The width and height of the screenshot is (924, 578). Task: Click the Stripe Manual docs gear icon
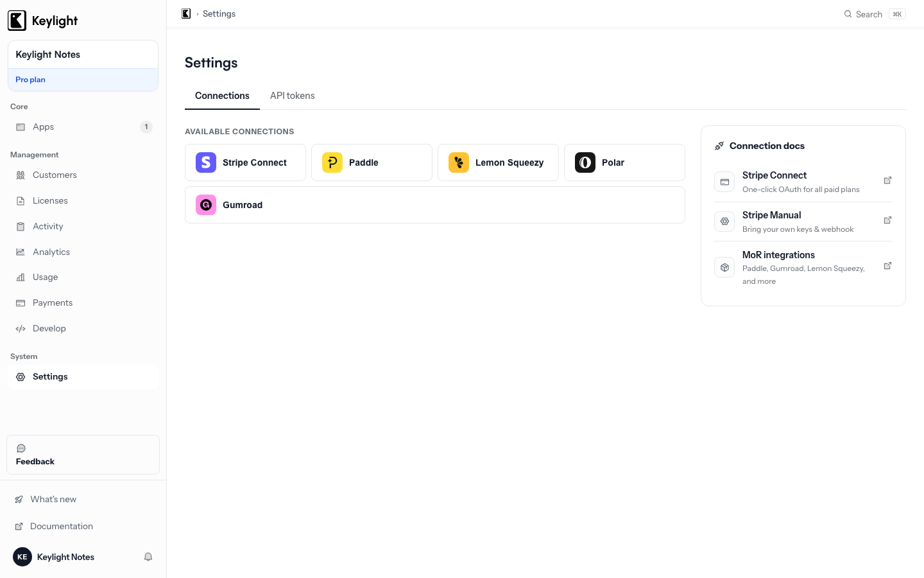(724, 222)
